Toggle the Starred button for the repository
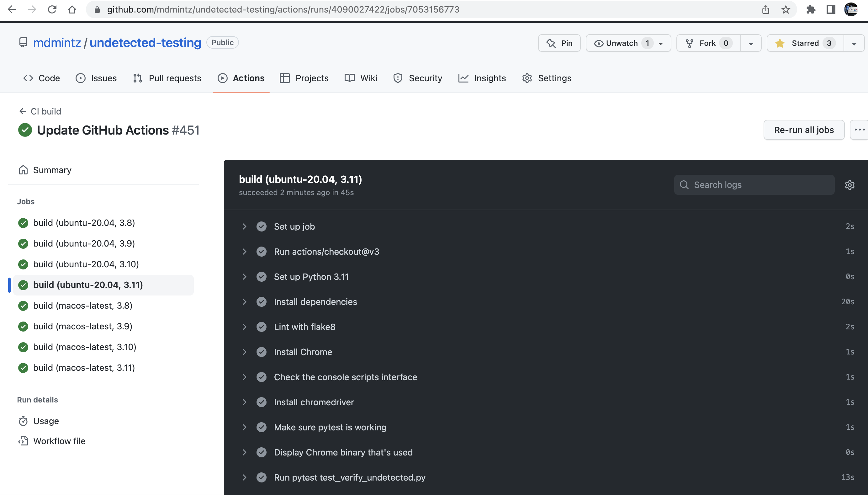868x495 pixels. pyautogui.click(x=805, y=43)
